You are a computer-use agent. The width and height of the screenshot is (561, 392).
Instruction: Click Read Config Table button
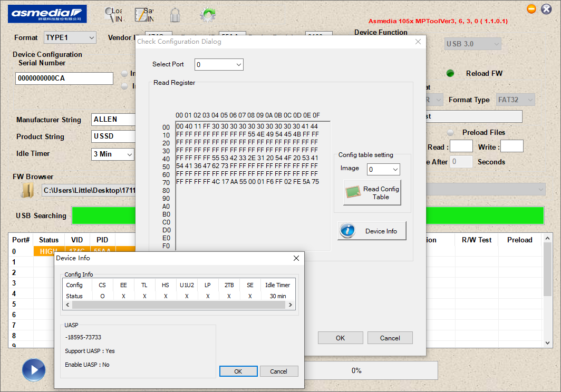[x=372, y=193]
